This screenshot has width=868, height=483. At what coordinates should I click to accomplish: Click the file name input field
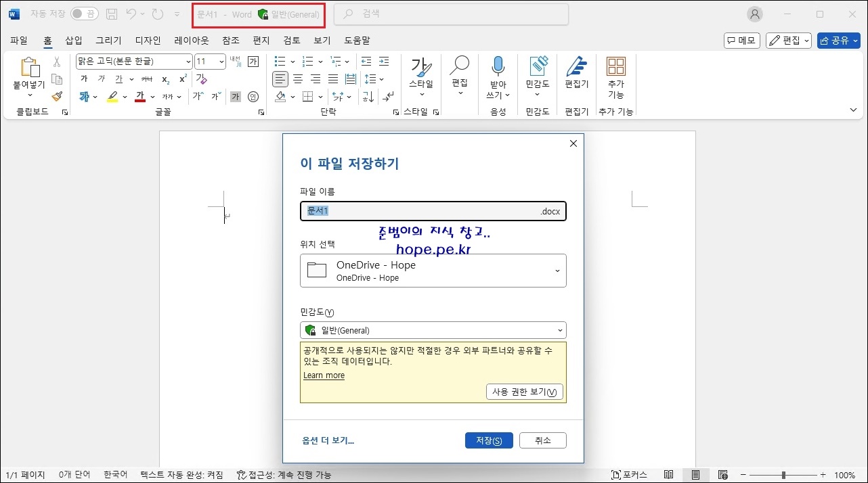433,211
